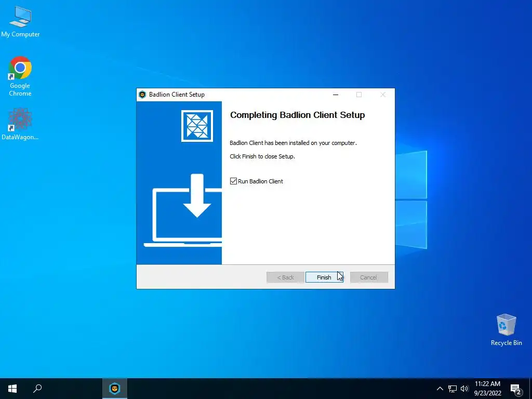
Task: Open the My Computer desktop icon
Action: pyautogui.click(x=20, y=22)
